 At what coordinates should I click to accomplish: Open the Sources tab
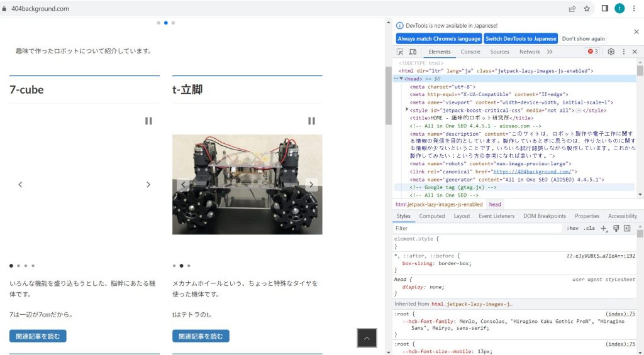click(499, 52)
